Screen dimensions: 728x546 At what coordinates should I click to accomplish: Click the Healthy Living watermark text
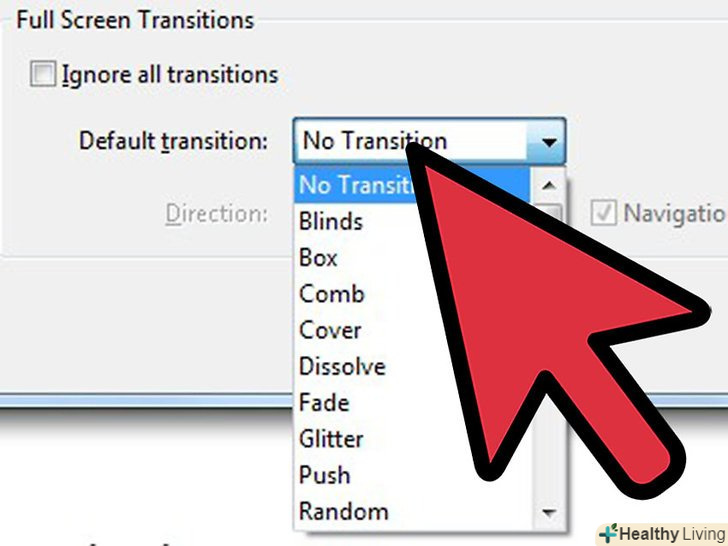pyautogui.click(x=673, y=534)
